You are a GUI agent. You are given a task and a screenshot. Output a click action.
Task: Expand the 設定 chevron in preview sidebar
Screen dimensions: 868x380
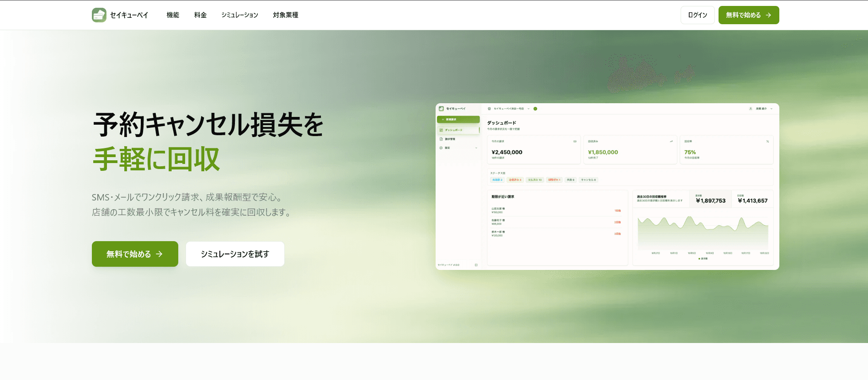(476, 148)
